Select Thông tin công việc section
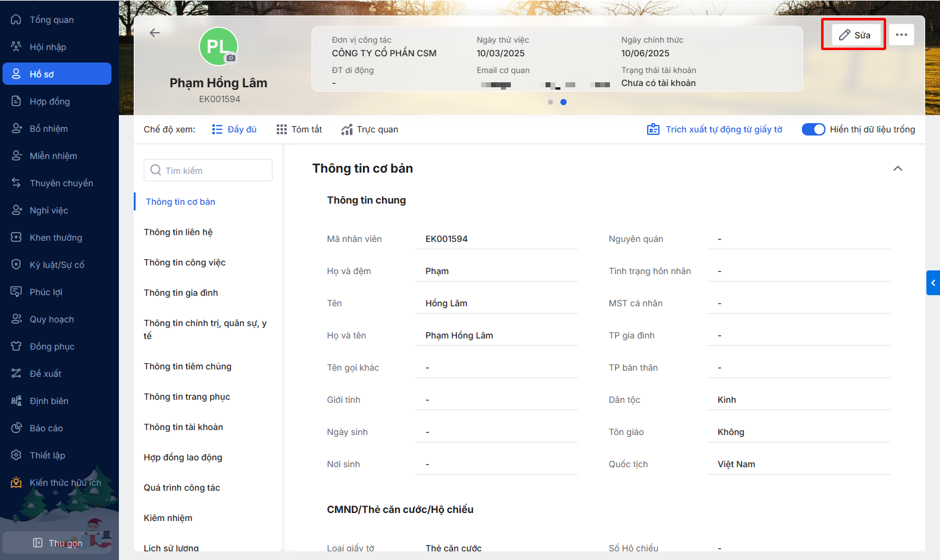 click(185, 262)
